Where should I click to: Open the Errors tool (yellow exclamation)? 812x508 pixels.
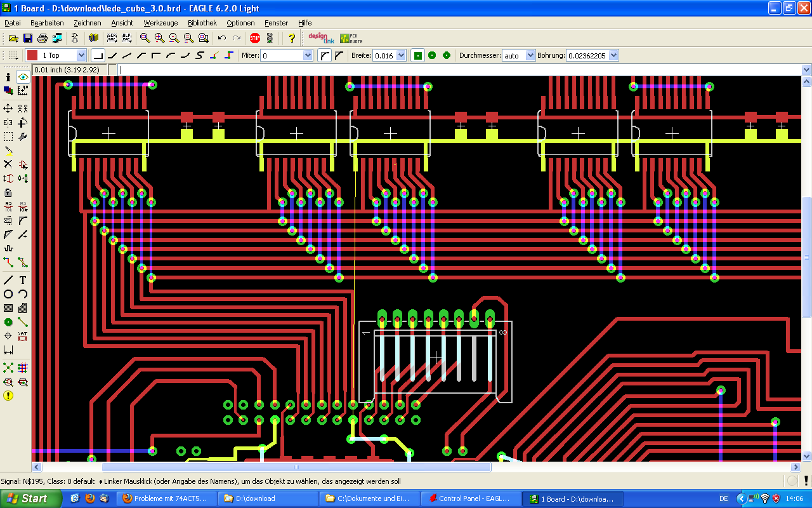click(x=8, y=396)
